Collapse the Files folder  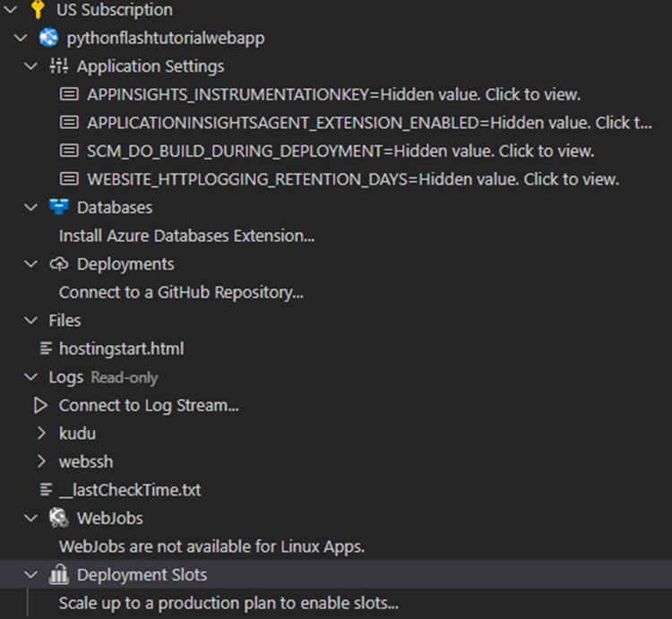[x=30, y=321]
